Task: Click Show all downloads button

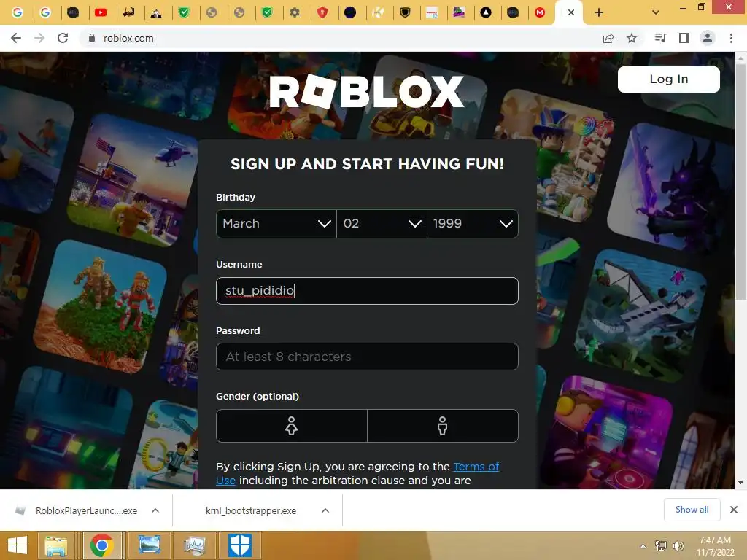Action: click(x=692, y=510)
